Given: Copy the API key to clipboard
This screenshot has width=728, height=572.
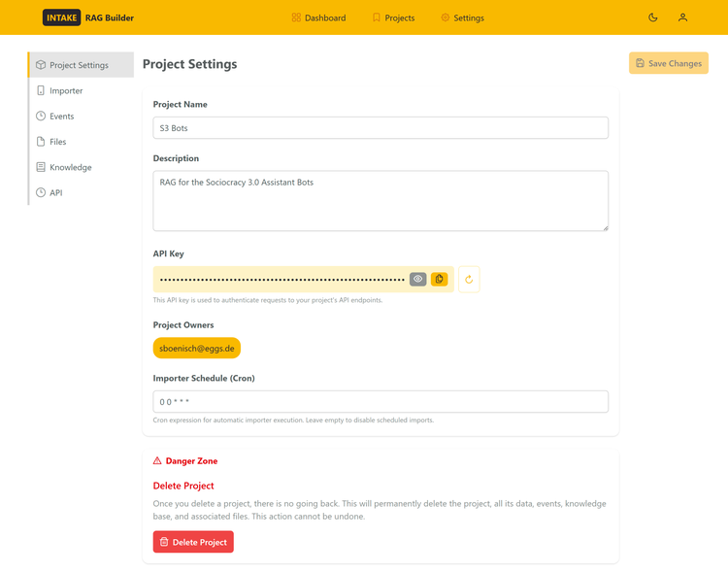Looking at the screenshot, I should tap(440, 280).
